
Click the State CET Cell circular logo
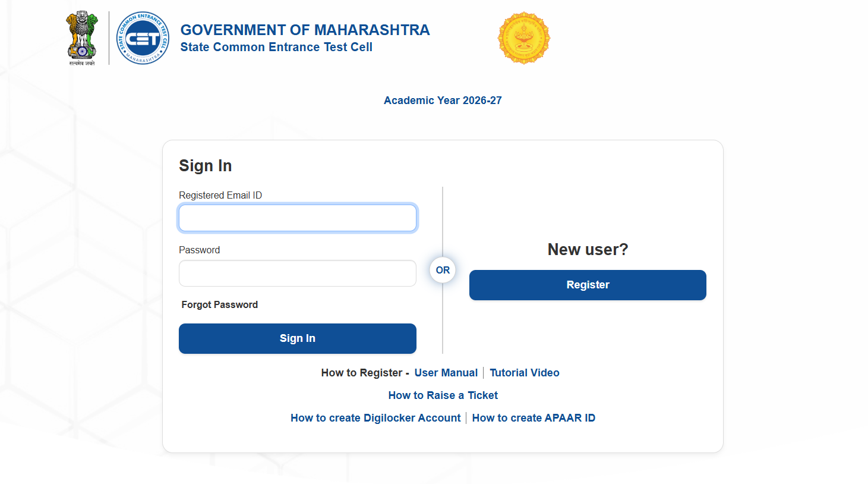pyautogui.click(x=143, y=38)
